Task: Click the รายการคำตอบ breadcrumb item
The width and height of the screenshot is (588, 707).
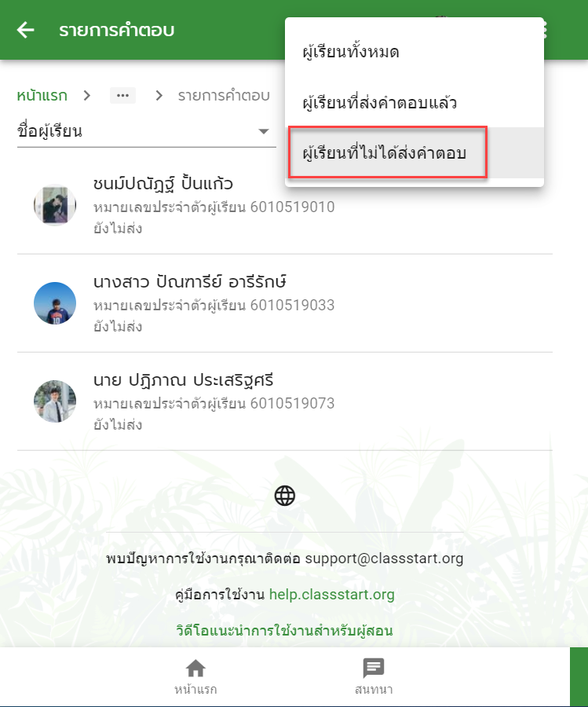Action: tap(224, 96)
